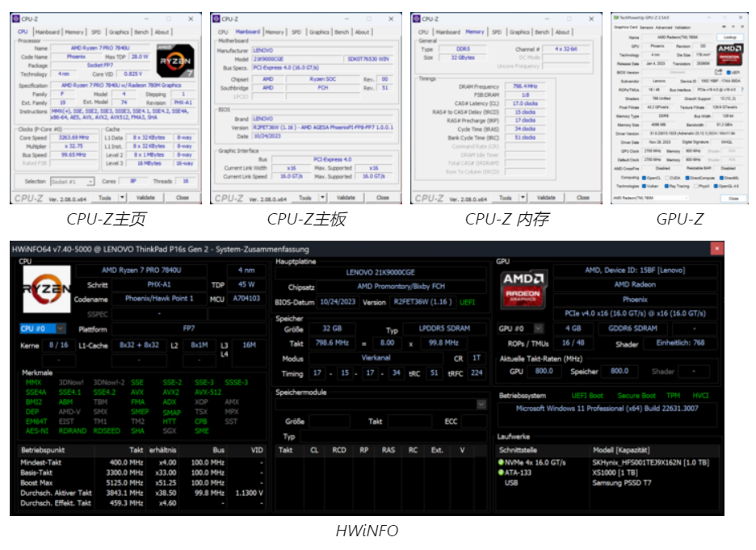The image size is (756, 550).
Task: Click the GPU-Z refresh icon
Action: point(733,27)
